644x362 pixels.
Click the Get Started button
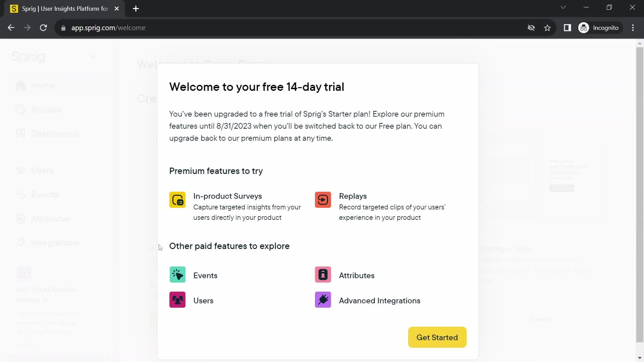click(x=437, y=337)
